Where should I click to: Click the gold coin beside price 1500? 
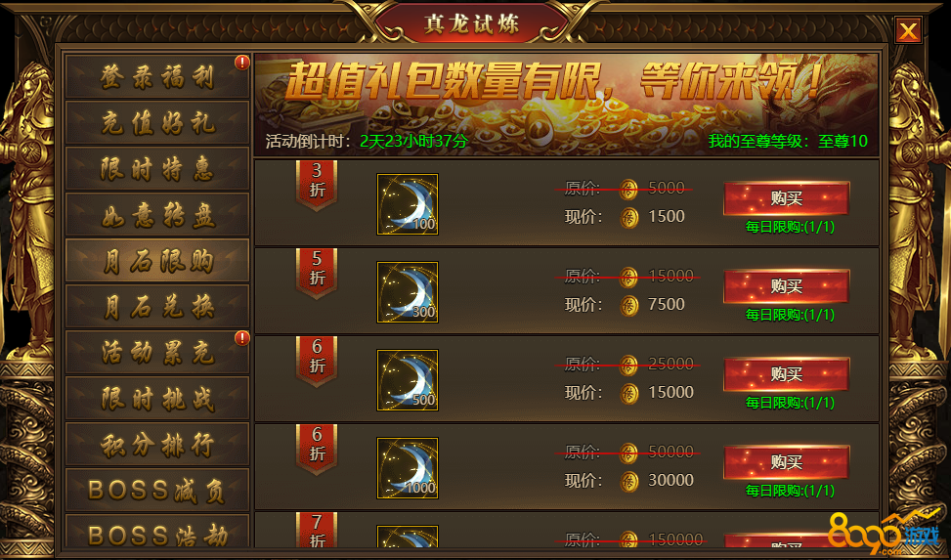click(628, 218)
